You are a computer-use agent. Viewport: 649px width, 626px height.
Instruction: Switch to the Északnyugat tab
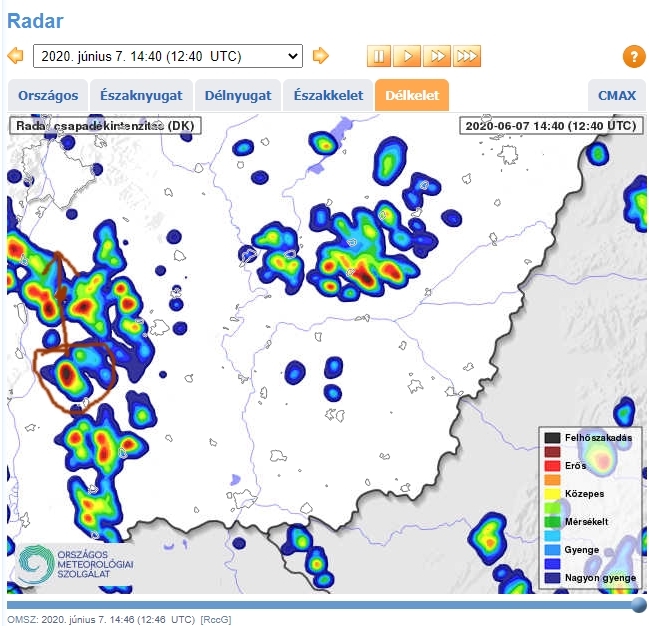pos(141,95)
